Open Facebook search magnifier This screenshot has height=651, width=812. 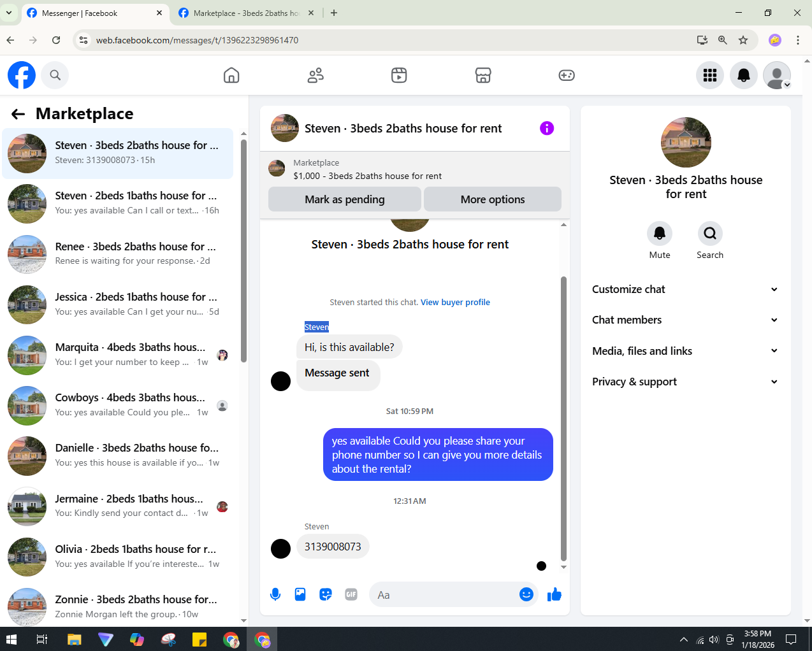click(x=55, y=75)
